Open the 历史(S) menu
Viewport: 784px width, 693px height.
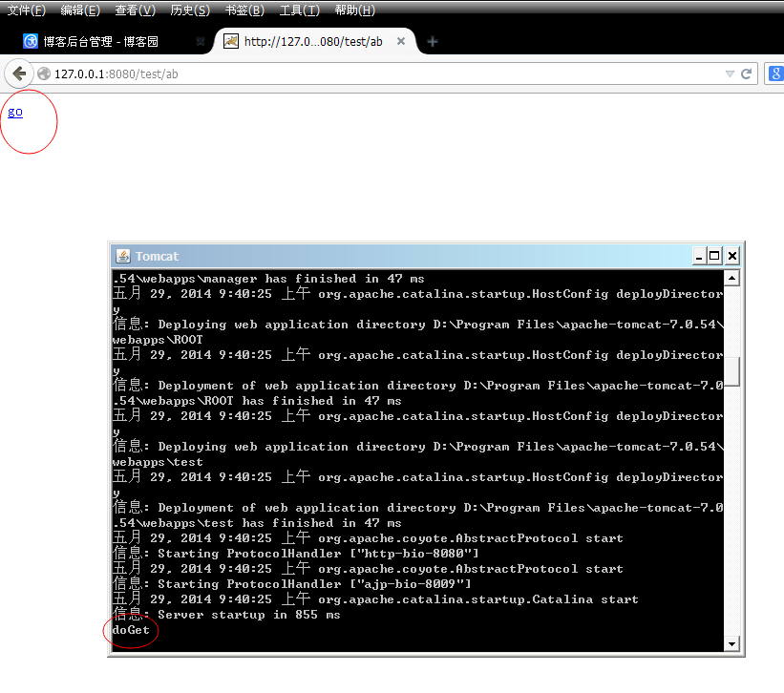[190, 10]
